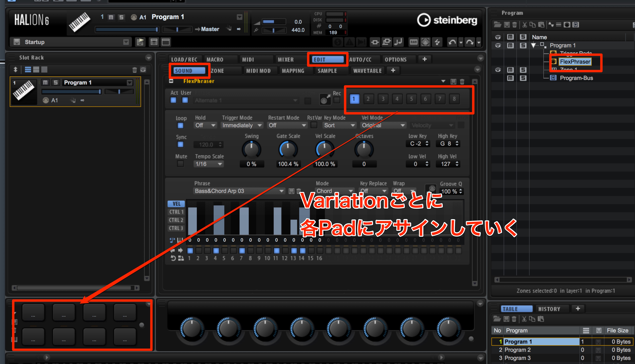Screen dimensions: 635x364
Task: Click the cut scissors icon in Program tree toolbar
Action: pyautogui.click(x=524, y=24)
